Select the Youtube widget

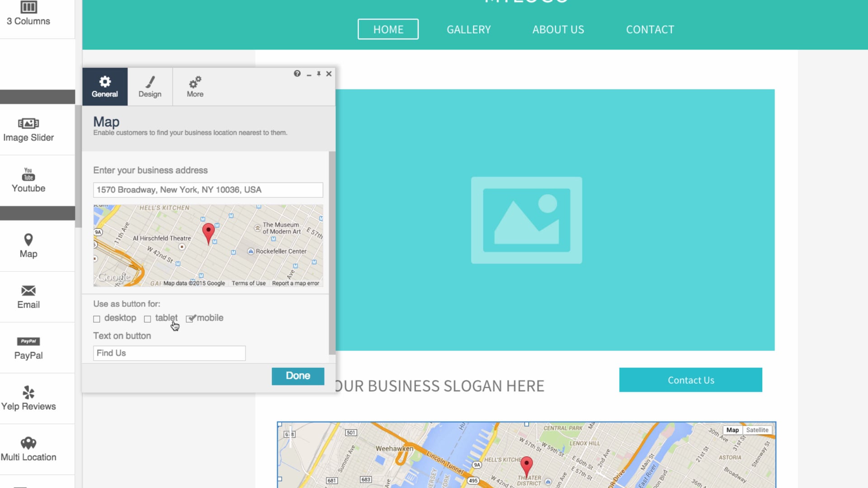[28, 181]
